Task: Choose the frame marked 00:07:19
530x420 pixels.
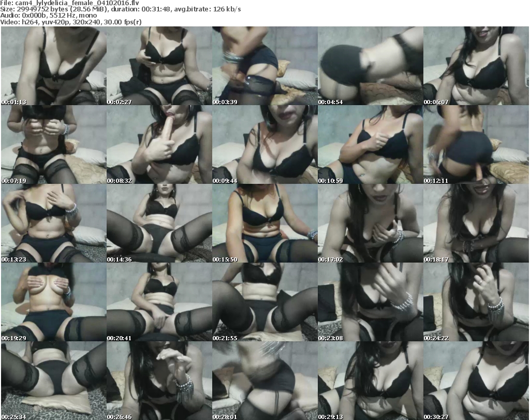Action: (54, 144)
